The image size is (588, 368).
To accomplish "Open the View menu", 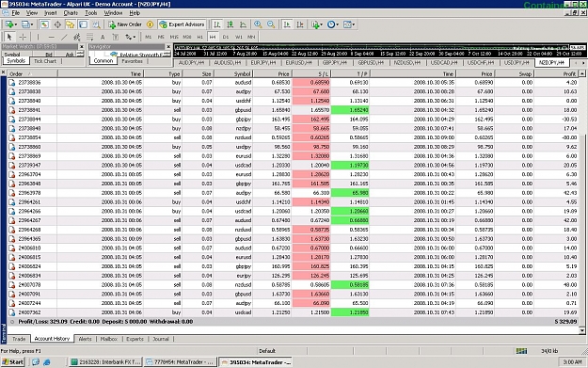I will pos(31,13).
